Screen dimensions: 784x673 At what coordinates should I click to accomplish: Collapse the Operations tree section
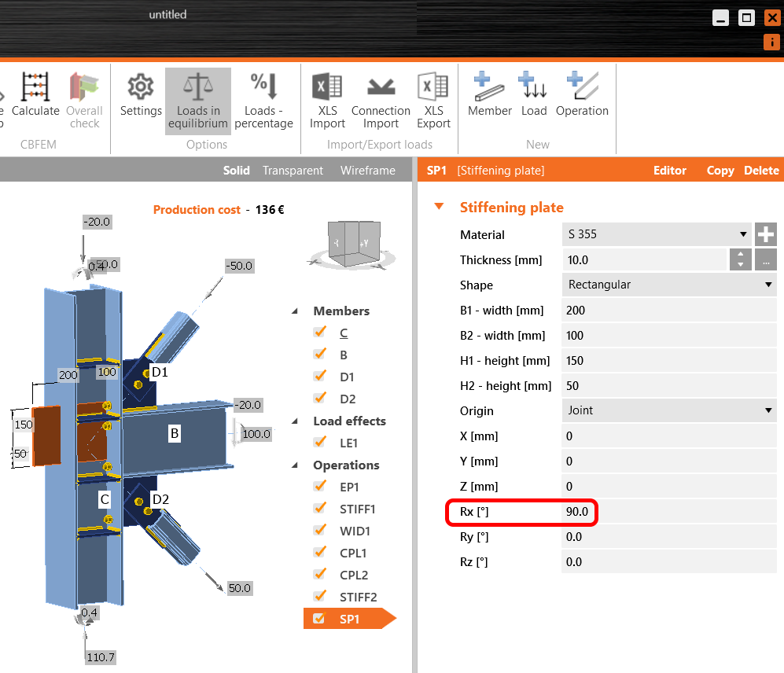point(294,465)
